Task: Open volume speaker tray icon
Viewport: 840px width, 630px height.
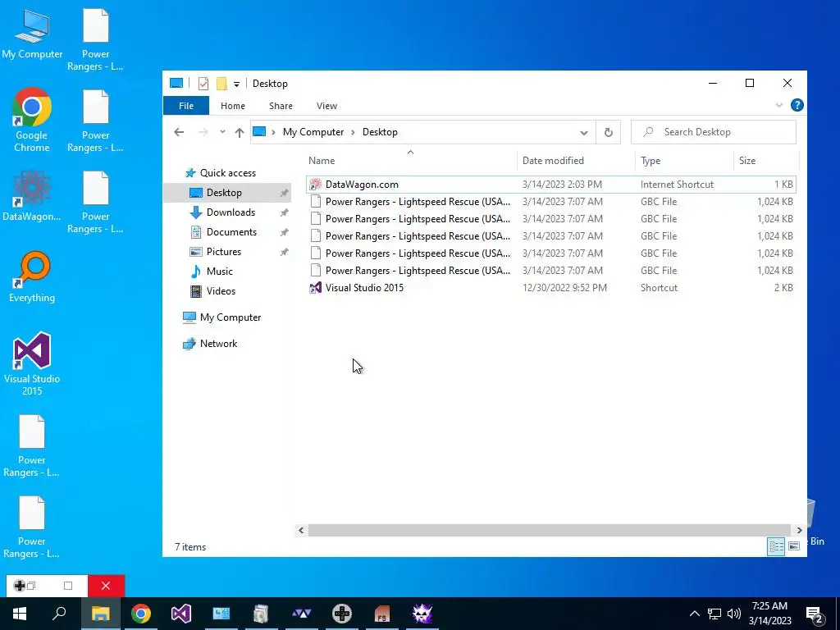Action: [734, 614]
